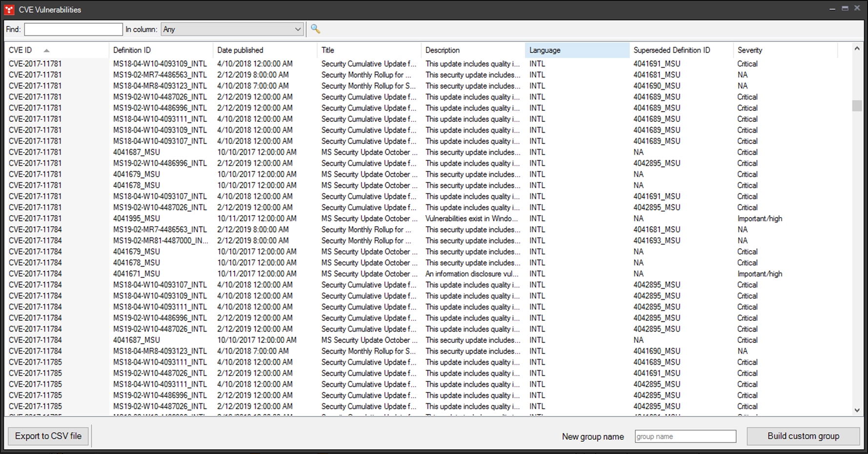Viewport: 868px width, 454px height.
Task: Open the 'In column' dropdown
Action: tap(232, 29)
